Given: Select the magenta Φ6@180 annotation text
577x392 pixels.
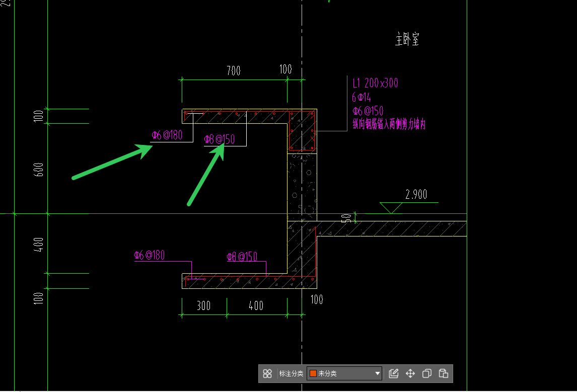Looking at the screenshot, I should coord(150,255).
